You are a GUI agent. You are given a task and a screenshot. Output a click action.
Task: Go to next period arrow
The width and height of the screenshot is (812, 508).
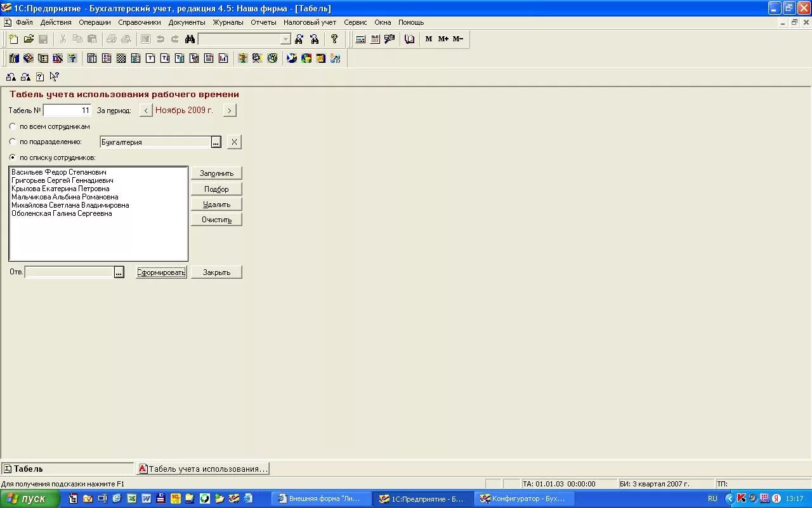pyautogui.click(x=230, y=110)
